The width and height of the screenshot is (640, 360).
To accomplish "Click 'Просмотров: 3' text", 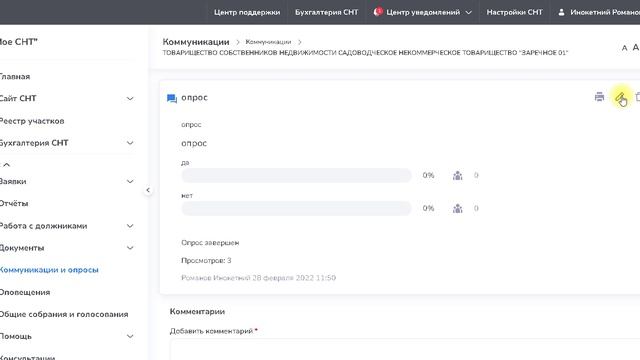I will click(206, 260).
